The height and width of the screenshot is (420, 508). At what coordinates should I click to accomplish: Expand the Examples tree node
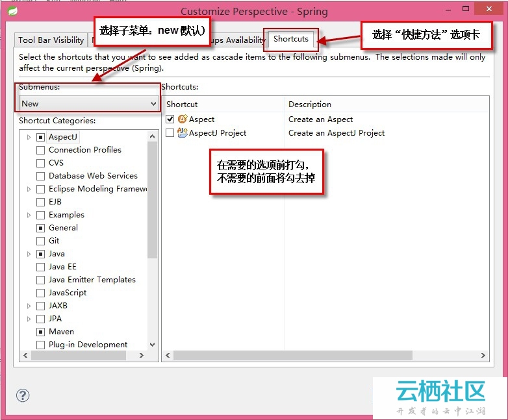(x=29, y=215)
